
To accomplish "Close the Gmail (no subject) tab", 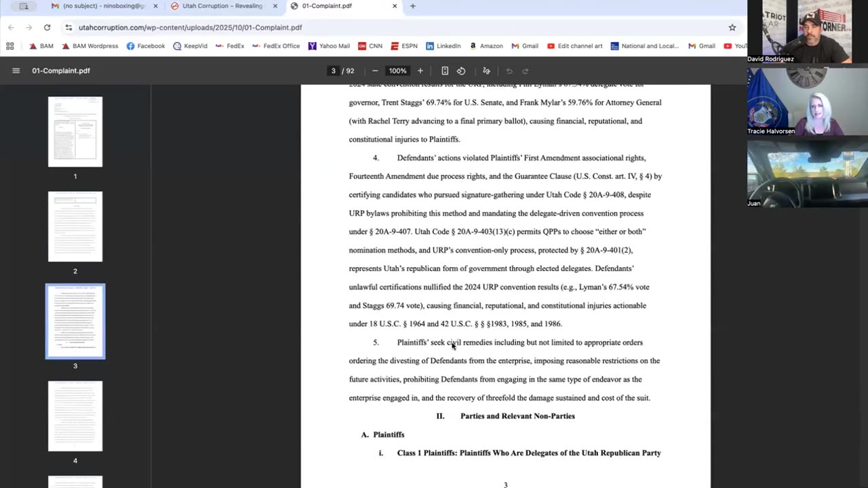I will point(155,6).
